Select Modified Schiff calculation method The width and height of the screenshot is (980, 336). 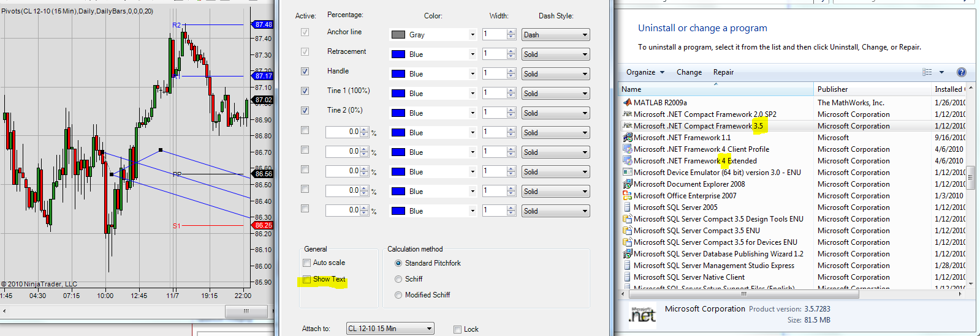(398, 295)
